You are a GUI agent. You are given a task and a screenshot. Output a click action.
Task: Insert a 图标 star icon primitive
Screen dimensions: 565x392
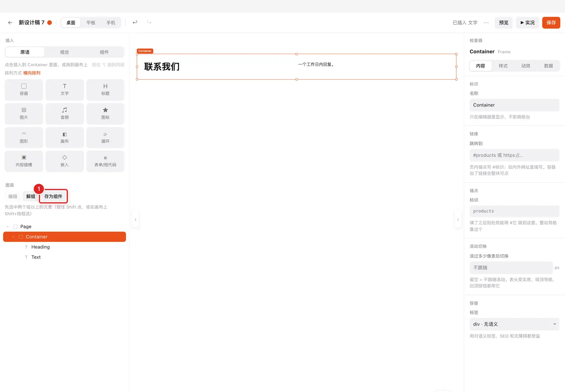105,114
